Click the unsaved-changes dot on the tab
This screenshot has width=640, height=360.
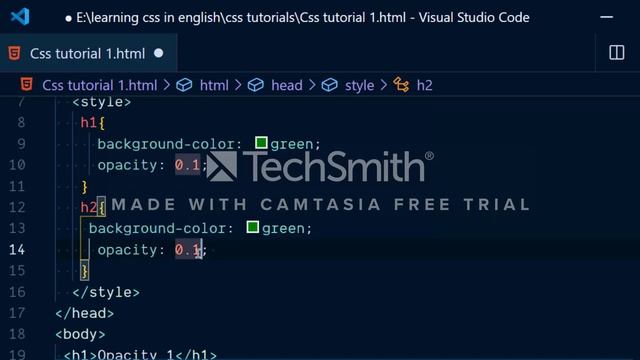click(159, 53)
